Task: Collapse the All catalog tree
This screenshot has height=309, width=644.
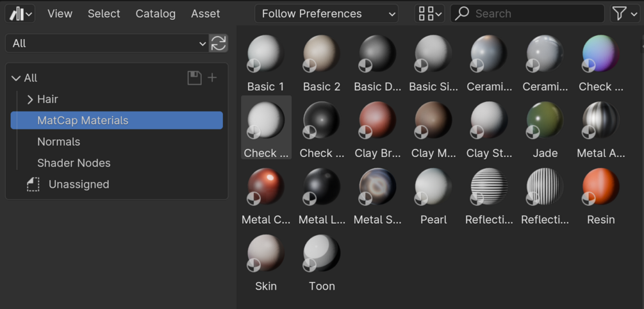Action: 16,78
